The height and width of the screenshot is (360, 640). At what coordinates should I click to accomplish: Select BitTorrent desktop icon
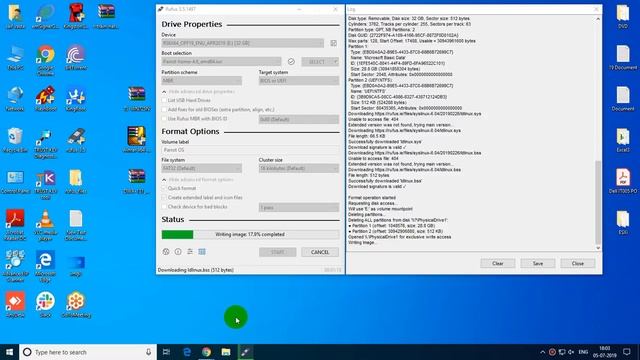(76, 58)
